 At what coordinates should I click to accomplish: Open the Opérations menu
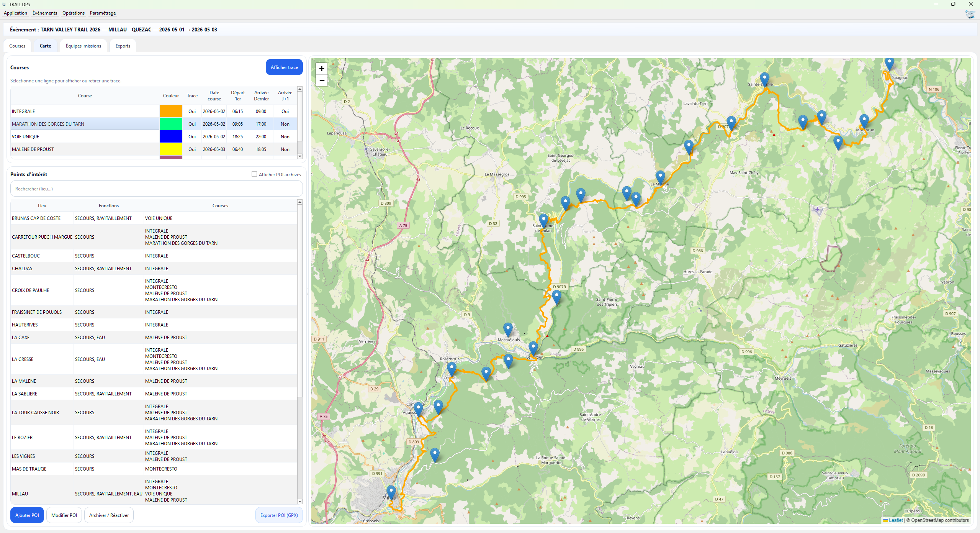coord(73,13)
